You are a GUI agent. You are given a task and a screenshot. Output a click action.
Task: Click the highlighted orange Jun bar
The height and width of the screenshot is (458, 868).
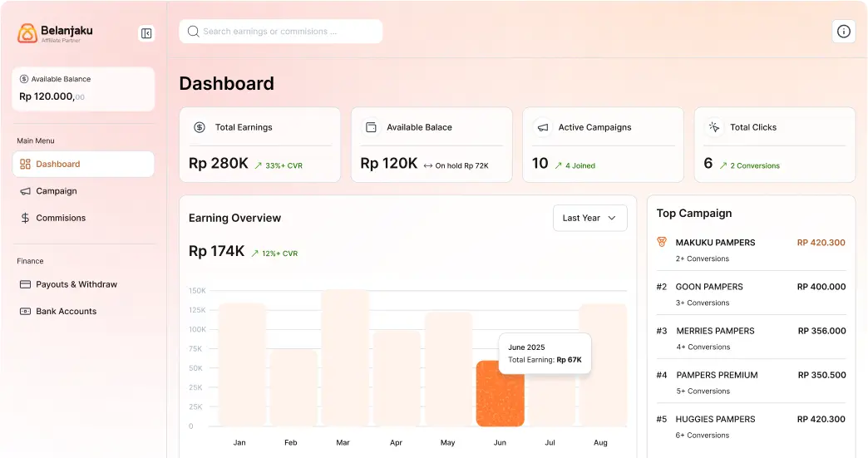pyautogui.click(x=500, y=394)
